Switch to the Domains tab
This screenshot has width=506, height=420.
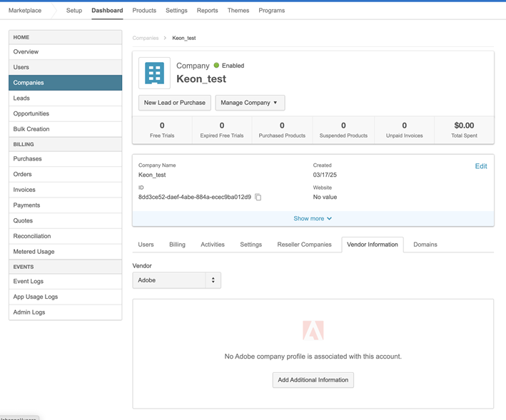425,245
